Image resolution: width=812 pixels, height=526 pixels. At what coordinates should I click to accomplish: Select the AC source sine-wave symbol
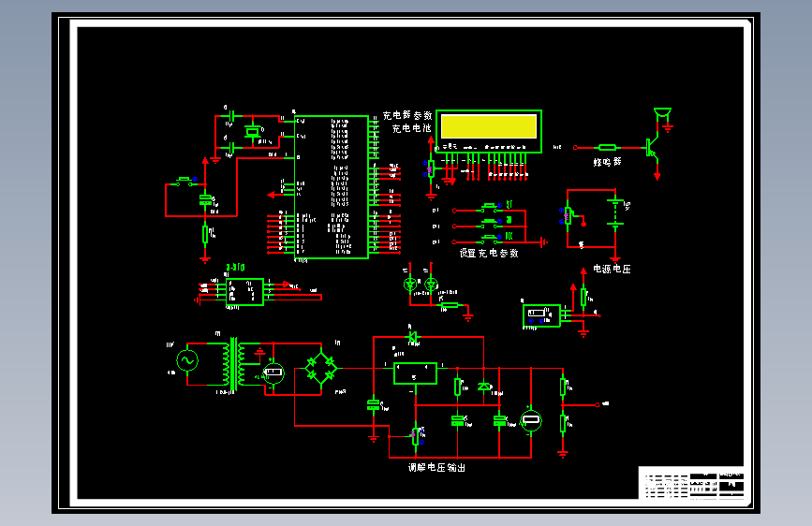tap(187, 360)
